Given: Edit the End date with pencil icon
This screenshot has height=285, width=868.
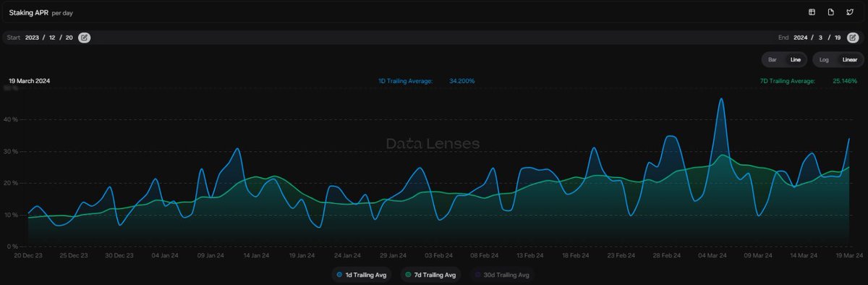Looking at the screenshot, I should 852,38.
